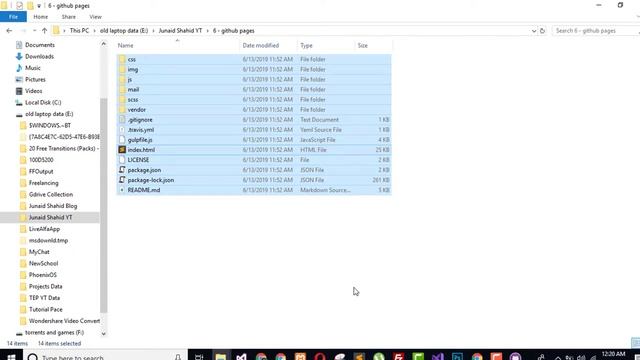The width and height of the screenshot is (640, 360).
Task: Select old laptop data (E:) tree item
Action: pyautogui.click(x=49, y=114)
